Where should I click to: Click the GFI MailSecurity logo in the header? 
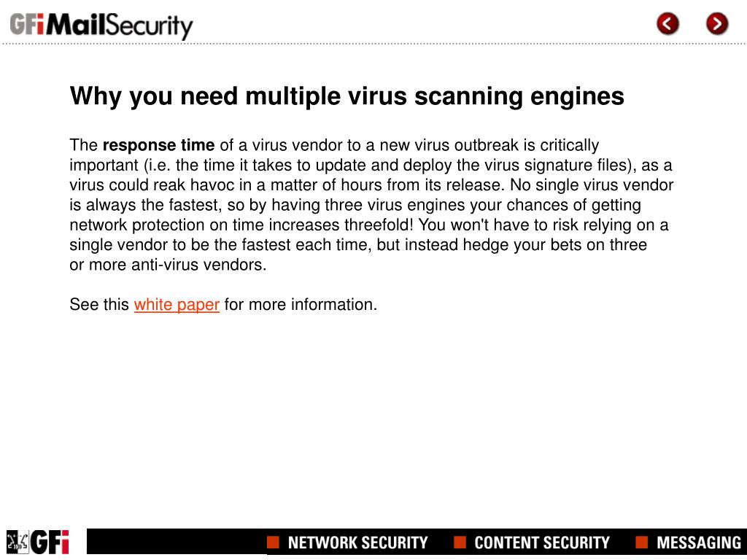pyautogui.click(x=101, y=26)
